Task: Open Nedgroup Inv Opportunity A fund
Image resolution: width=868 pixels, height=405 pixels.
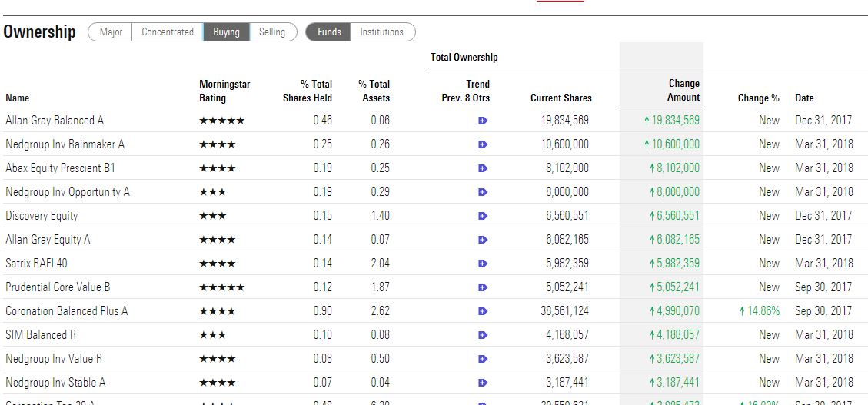Action: (x=68, y=192)
